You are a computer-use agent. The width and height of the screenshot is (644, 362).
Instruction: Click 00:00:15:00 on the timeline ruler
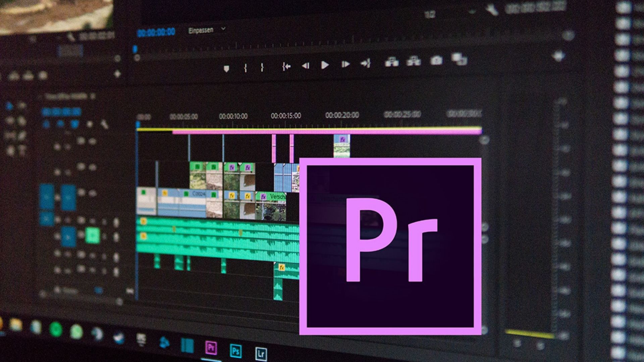tap(286, 116)
